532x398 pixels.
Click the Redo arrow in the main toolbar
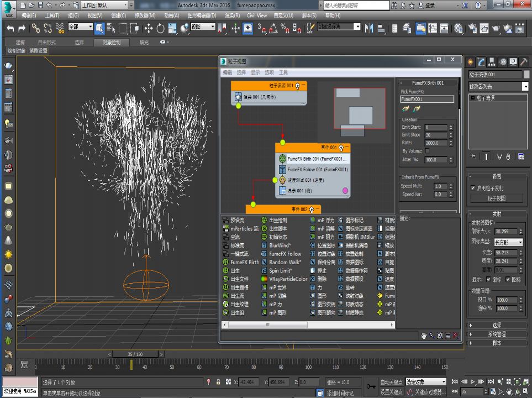[22, 29]
